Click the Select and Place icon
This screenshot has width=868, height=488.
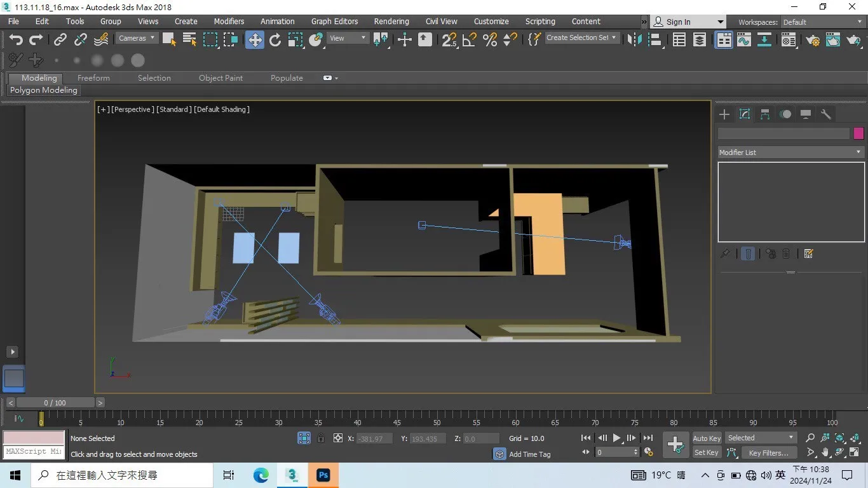point(316,39)
